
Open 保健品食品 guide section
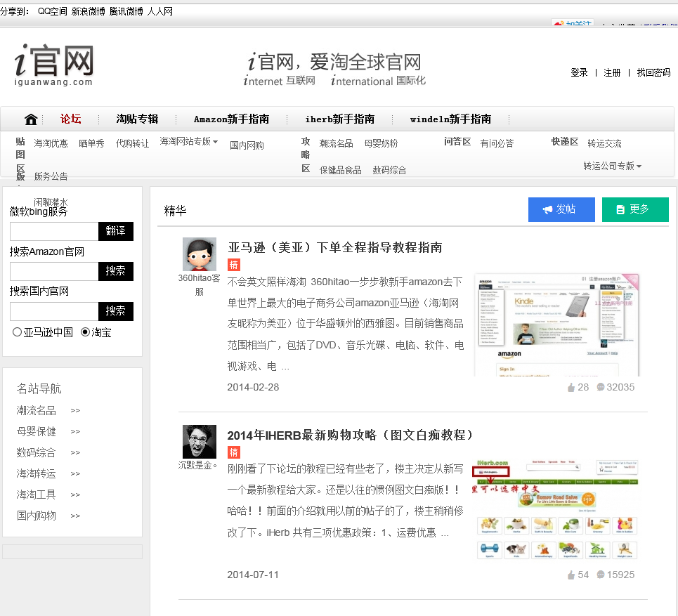pos(341,170)
